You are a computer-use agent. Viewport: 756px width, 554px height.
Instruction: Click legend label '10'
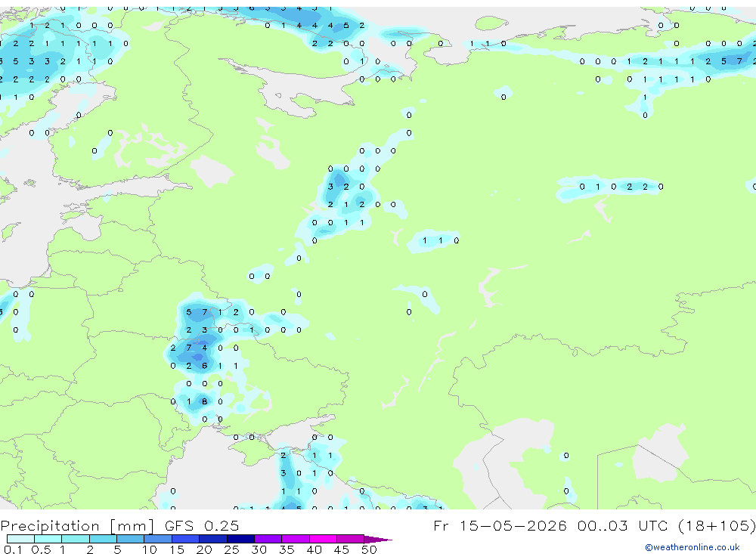[149, 549]
